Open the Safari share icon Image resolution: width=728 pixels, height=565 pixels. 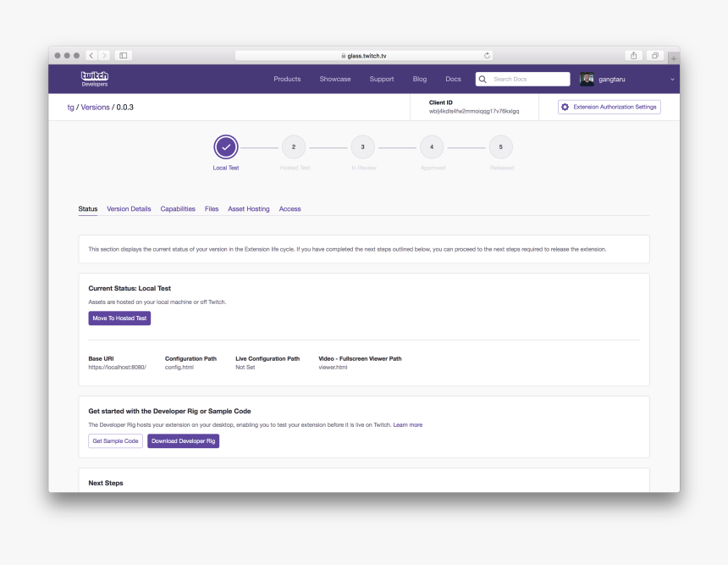click(634, 55)
